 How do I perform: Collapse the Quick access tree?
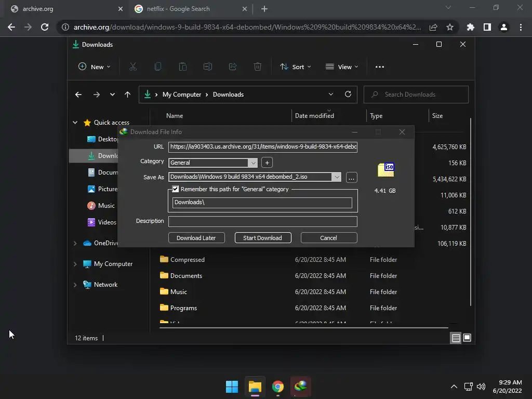click(75, 123)
